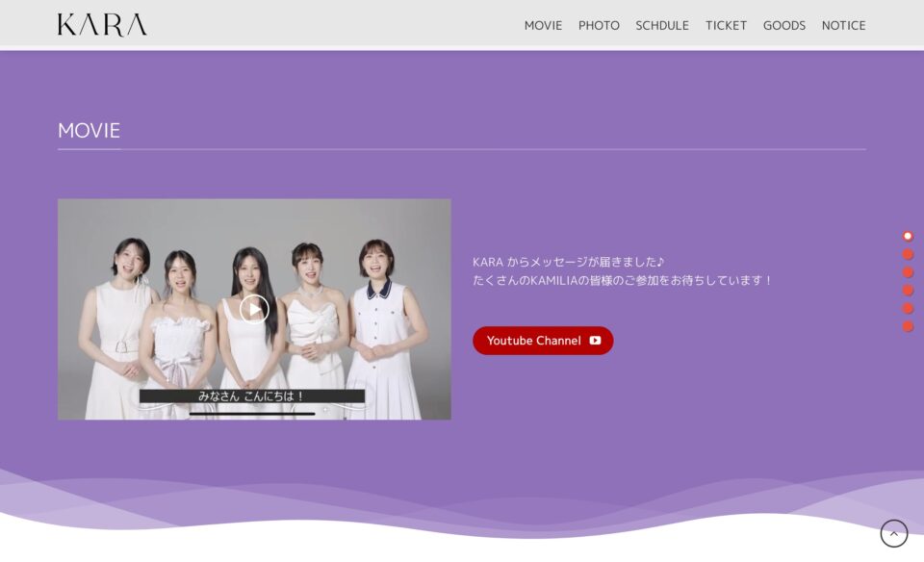924x562 pixels.
Task: Jump to the third side section dot
Action: (908, 272)
